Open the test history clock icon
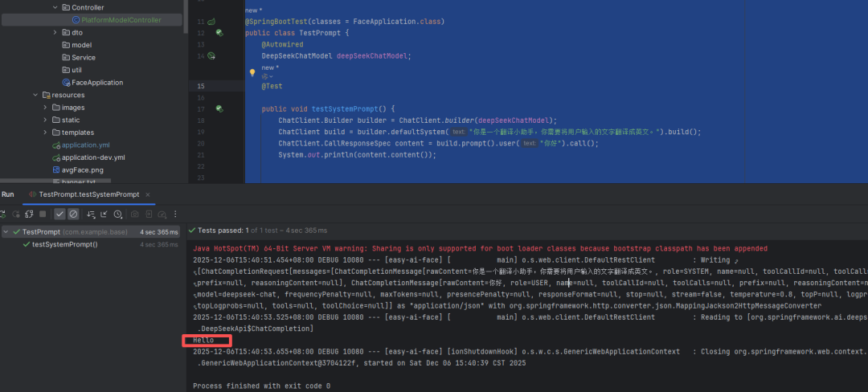 point(118,214)
